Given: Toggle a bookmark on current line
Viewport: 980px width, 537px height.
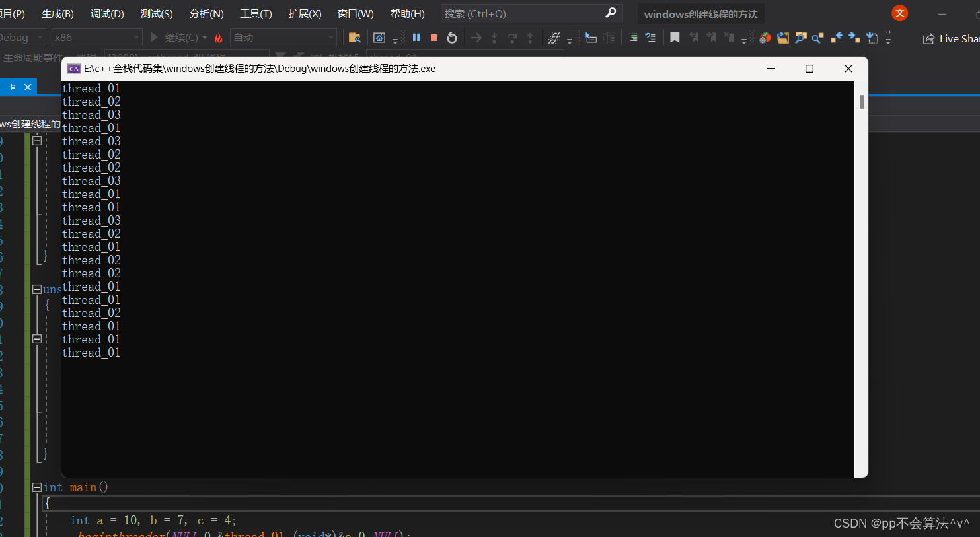Looking at the screenshot, I should pos(675,38).
